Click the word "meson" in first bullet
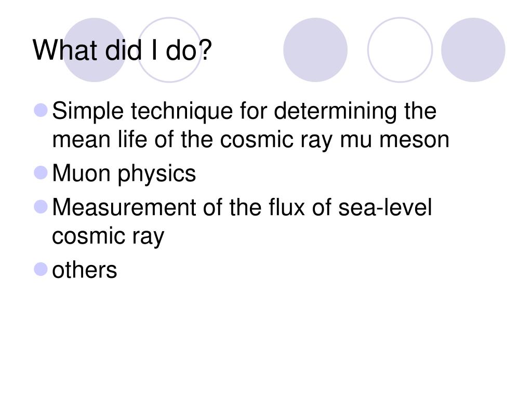Image resolution: width=532 pixels, height=399 pixels. point(414,139)
